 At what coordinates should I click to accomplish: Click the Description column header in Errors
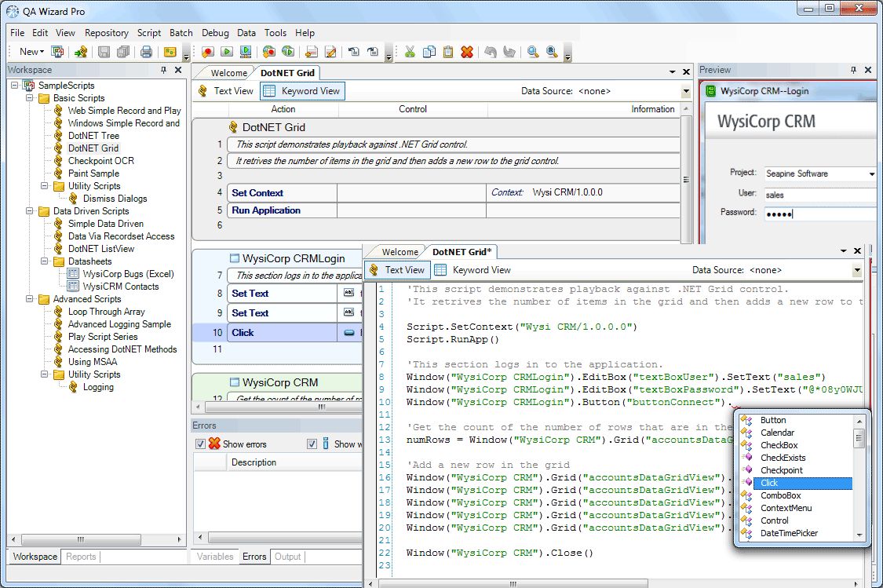click(254, 462)
